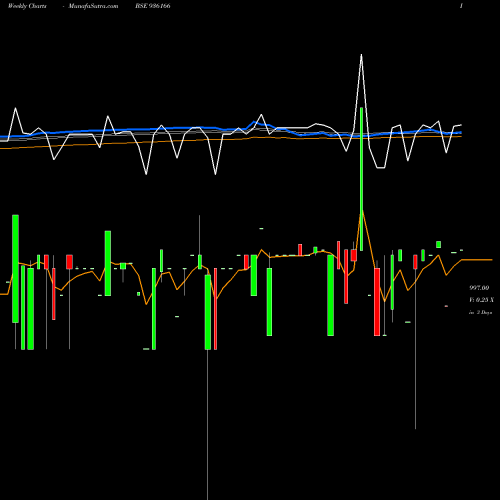Click the "V: 0.25 M" volume text
Image resolution: width=500 pixels, height=500 pixels.
click(x=481, y=300)
